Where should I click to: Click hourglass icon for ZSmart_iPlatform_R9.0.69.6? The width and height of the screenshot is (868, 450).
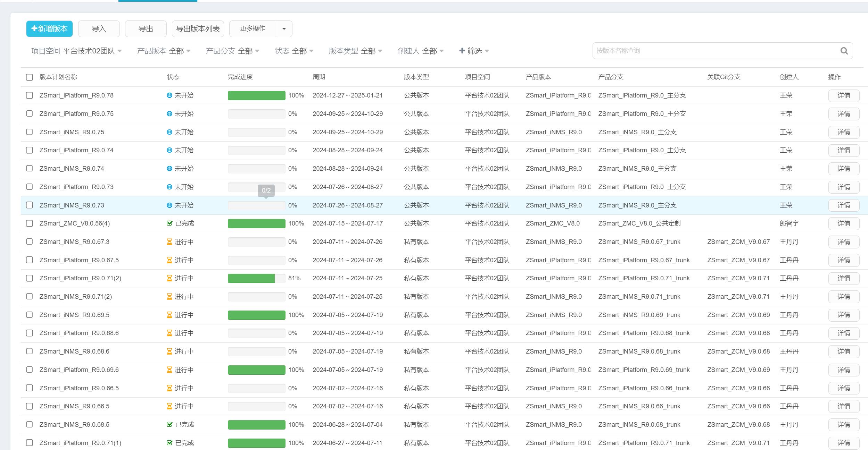point(170,370)
